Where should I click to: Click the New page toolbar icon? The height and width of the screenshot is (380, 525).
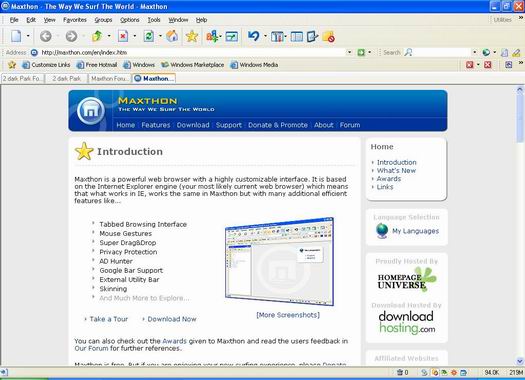tap(16, 36)
